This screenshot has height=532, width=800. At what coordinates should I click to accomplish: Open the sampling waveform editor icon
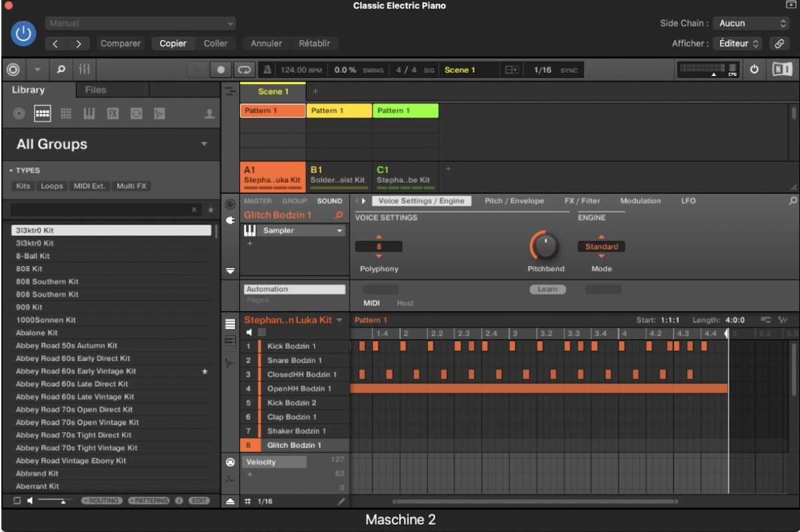tap(230, 363)
